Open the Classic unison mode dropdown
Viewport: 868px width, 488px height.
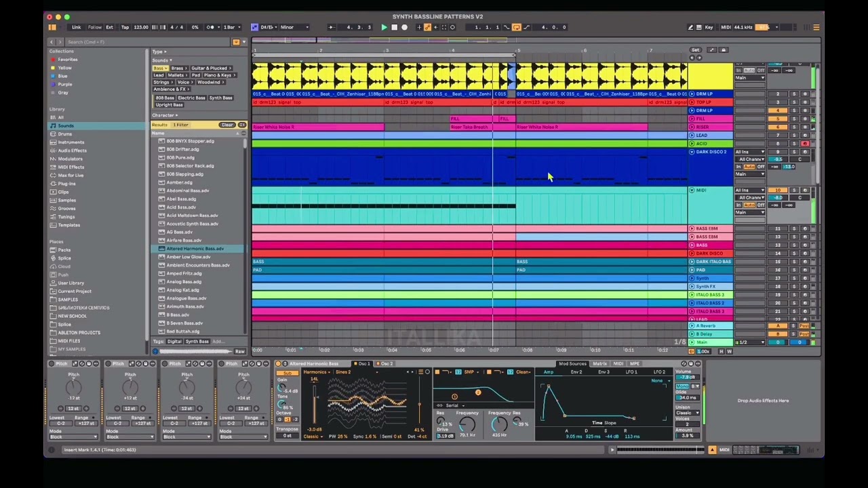pos(687,413)
